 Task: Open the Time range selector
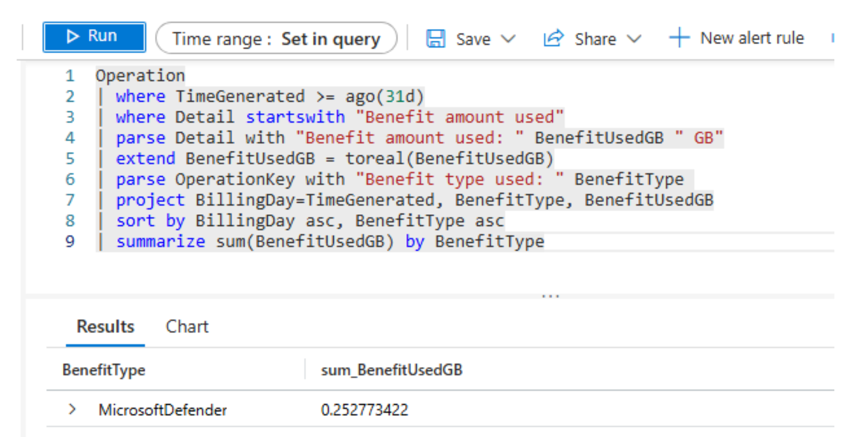click(276, 39)
